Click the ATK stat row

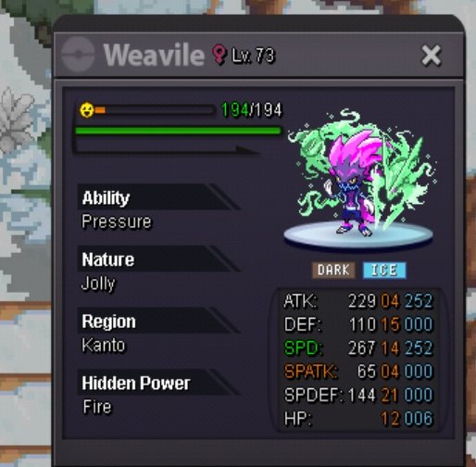[x=358, y=301]
